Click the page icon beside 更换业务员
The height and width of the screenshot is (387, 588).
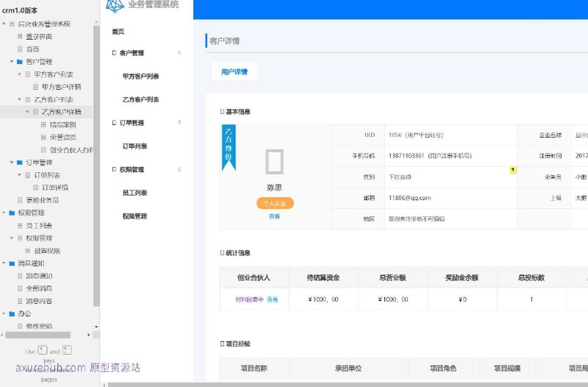coord(20,200)
